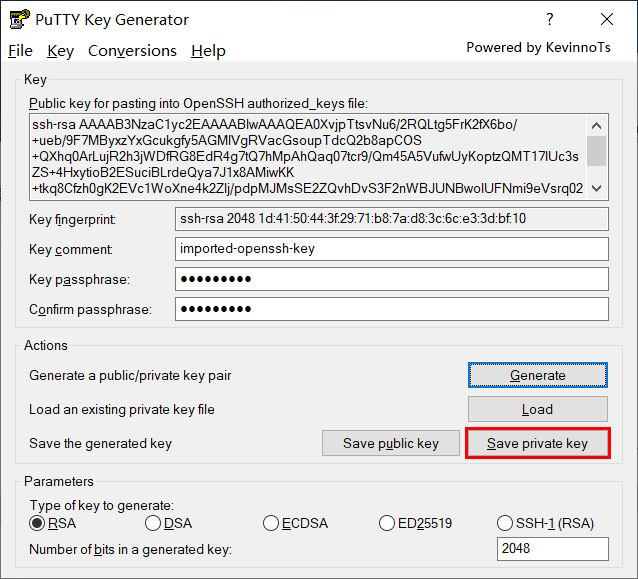Click 'Generate a public/private key pair' text
Viewport: 638px width, 579px height.
coord(130,376)
